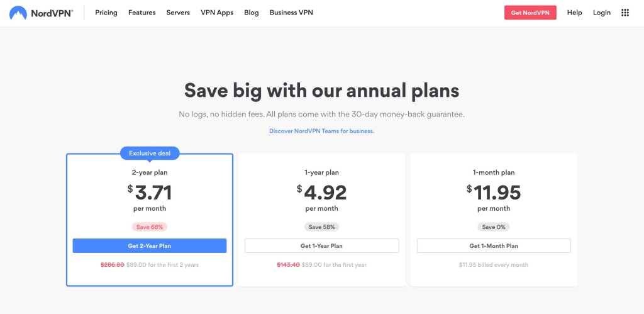Visit the Blog section
644x314 pixels.
252,13
